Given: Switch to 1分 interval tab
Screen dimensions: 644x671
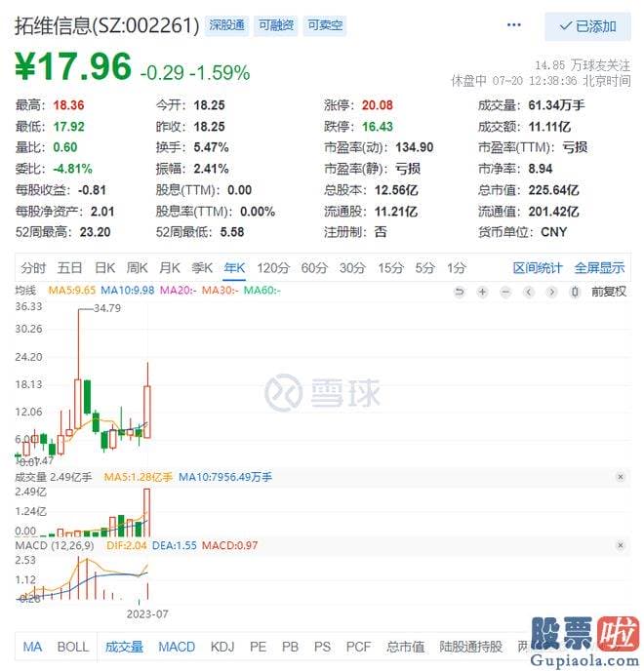Looking at the screenshot, I should 457,268.
